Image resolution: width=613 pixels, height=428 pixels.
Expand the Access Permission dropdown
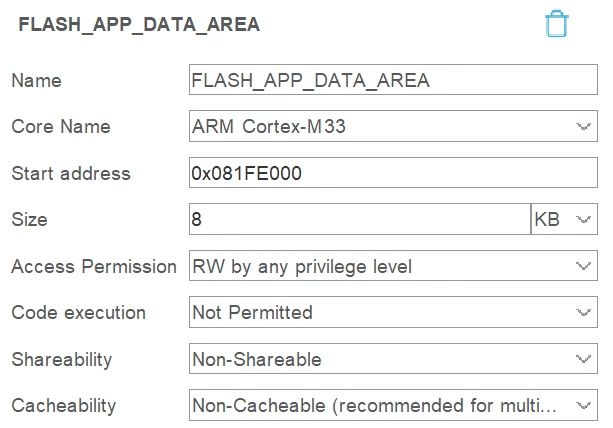393,266
